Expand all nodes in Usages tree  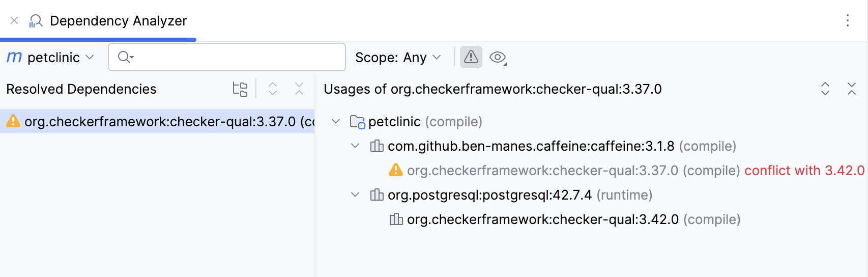825,89
